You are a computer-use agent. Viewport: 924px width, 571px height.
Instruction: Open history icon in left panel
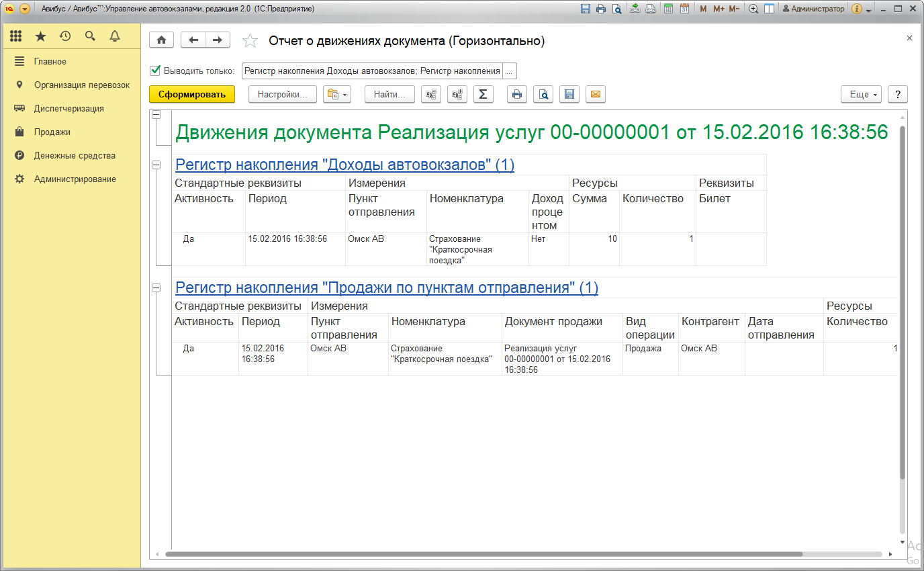pyautogui.click(x=65, y=36)
